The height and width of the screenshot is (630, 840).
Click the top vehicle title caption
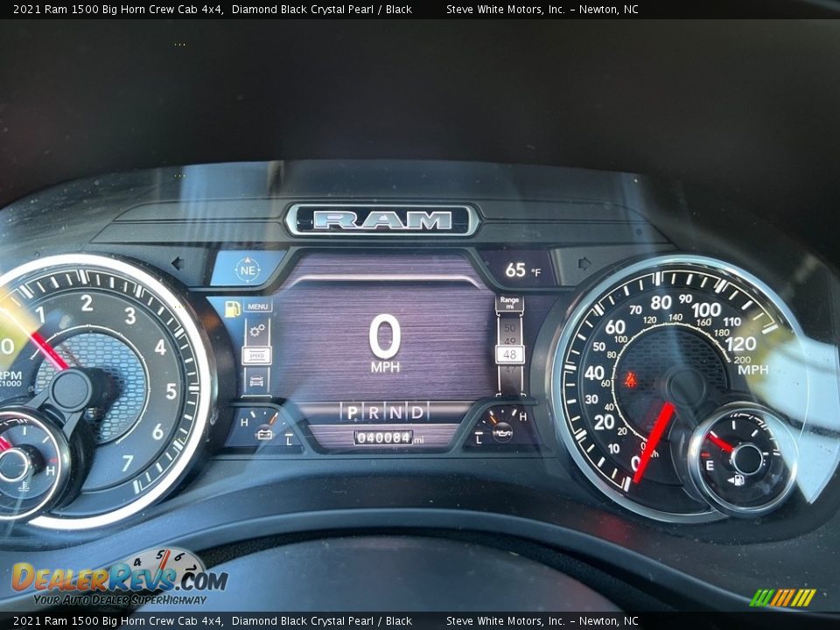[x=213, y=9]
